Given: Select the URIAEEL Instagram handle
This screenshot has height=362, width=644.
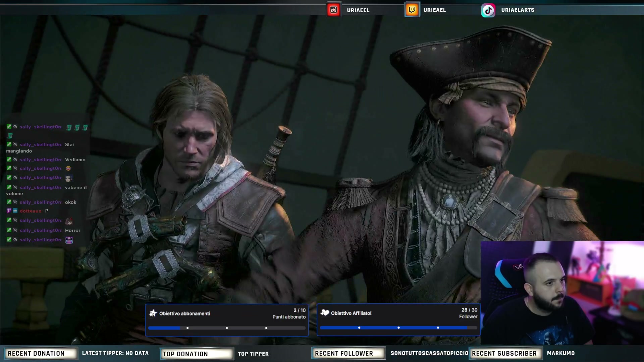Looking at the screenshot, I should click(x=358, y=10).
